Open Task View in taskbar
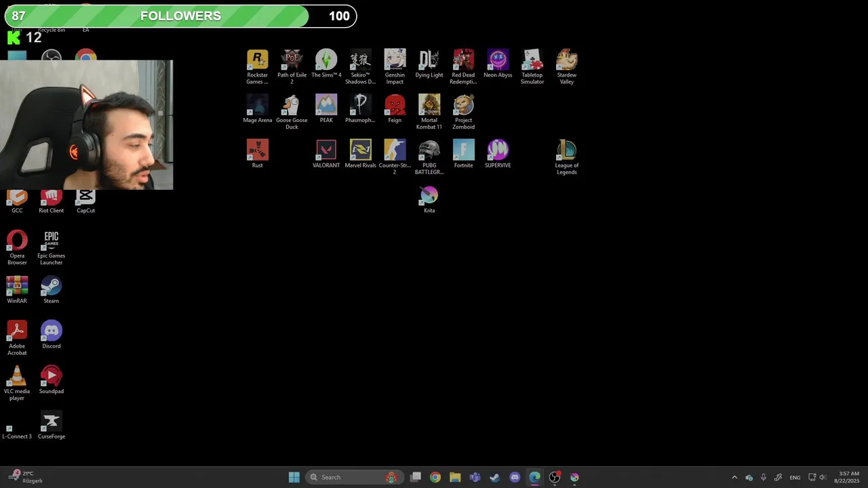 (416, 477)
